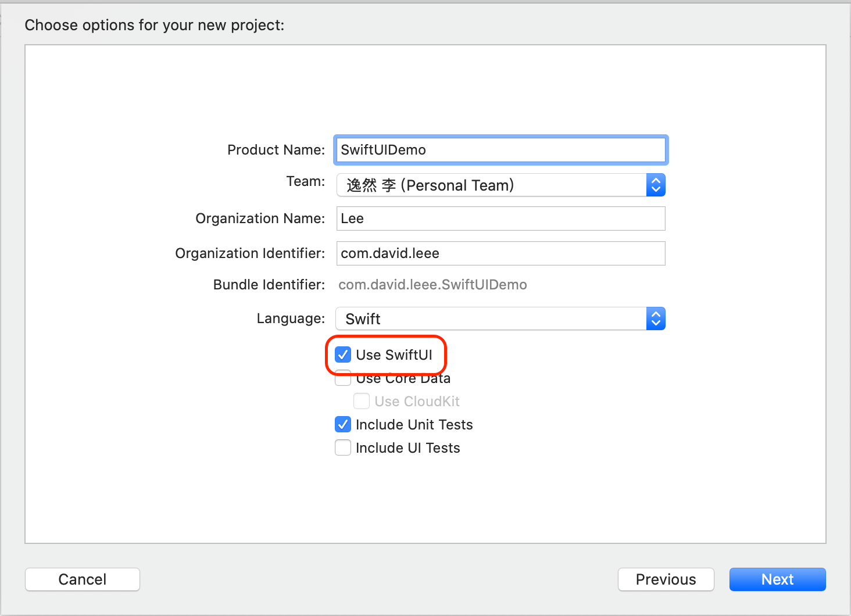Viewport: 851px width, 616px height.
Task: Disable the Include Unit Tests checkbox
Action: (x=343, y=425)
